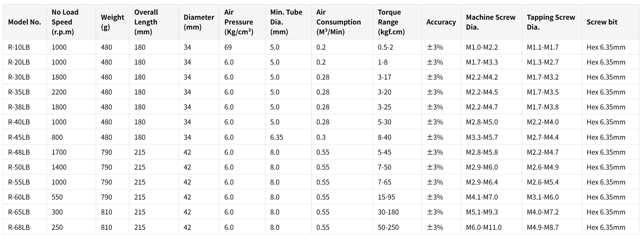Screen dimensions: 644x242
Task: Click the Model No. column header
Action: [x=24, y=22]
